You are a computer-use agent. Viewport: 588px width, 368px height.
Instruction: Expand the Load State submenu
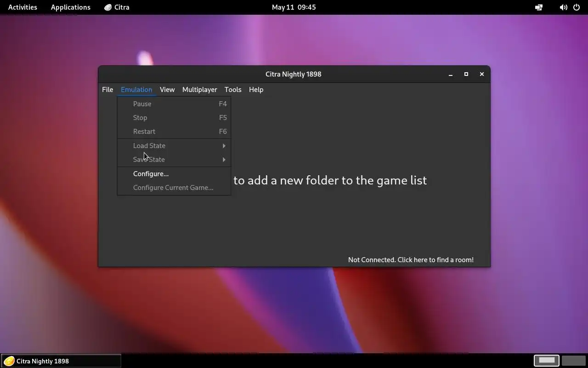[174, 146]
